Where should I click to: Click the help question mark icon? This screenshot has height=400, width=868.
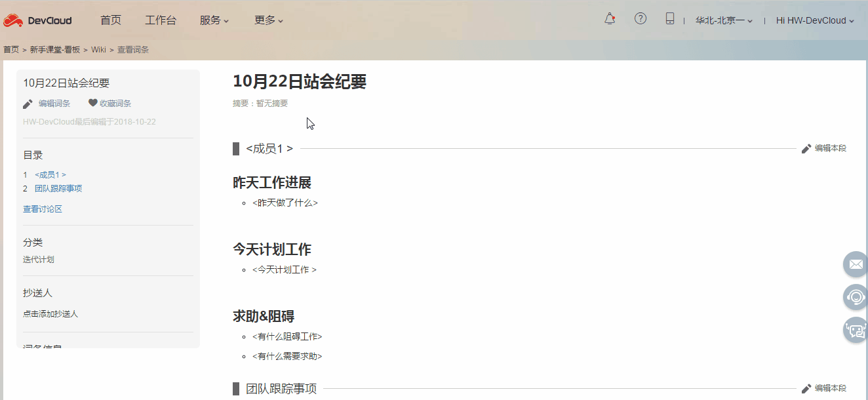pyautogui.click(x=640, y=19)
